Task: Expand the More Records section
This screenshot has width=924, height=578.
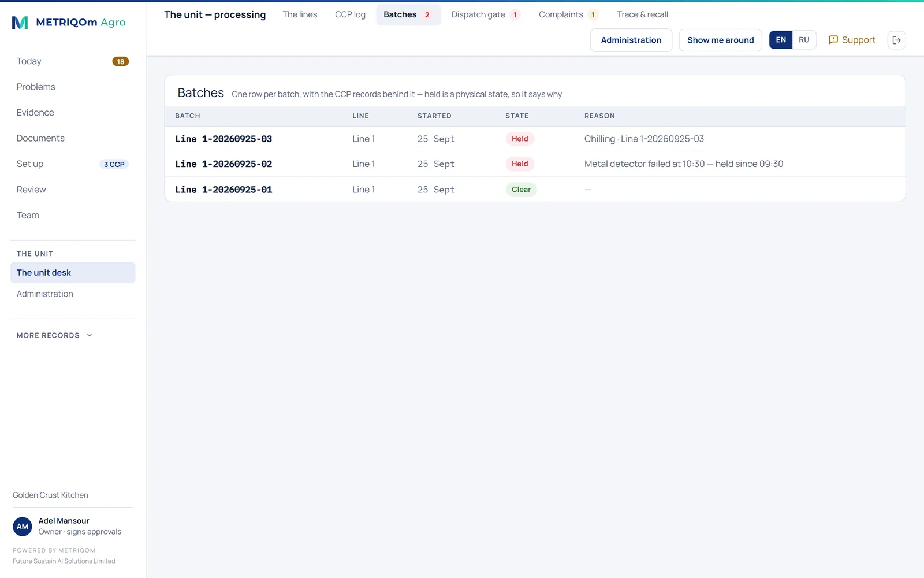Action: (x=55, y=335)
